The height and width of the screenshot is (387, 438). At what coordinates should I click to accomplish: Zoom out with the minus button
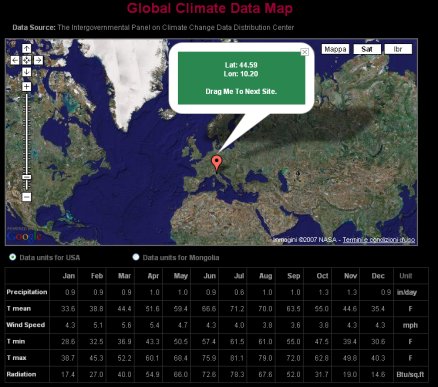click(x=27, y=197)
